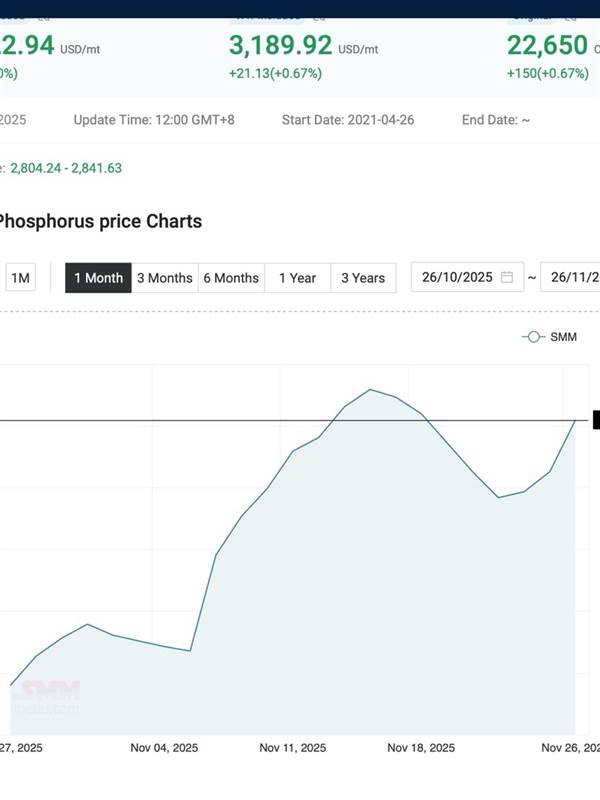Click the 2,804.24 - 2,841.63 price range
This screenshot has width=600, height=800.
coord(66,168)
